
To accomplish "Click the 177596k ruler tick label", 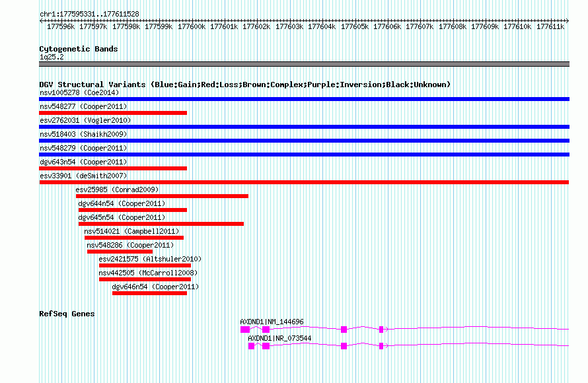I will (61, 26).
